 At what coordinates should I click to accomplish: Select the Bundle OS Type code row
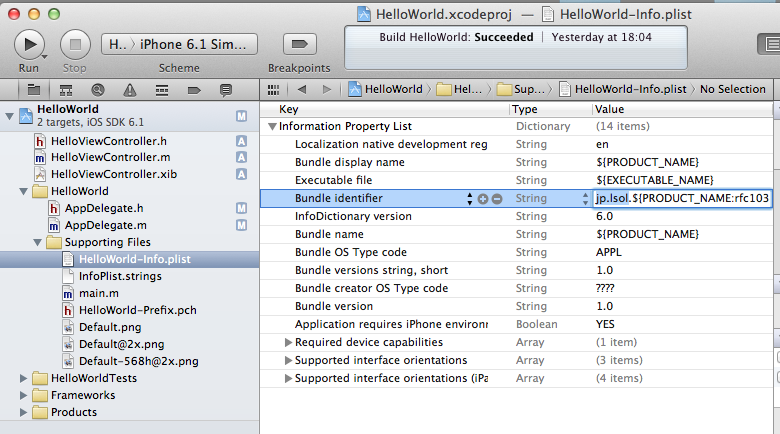[x=516, y=252]
